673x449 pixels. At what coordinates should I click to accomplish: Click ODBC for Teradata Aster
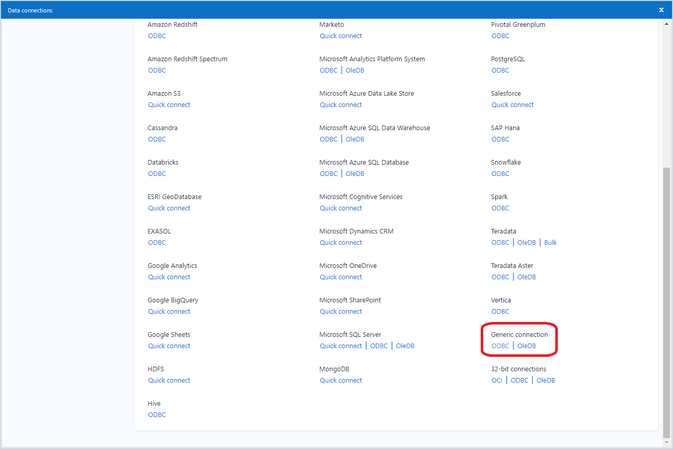click(x=500, y=277)
